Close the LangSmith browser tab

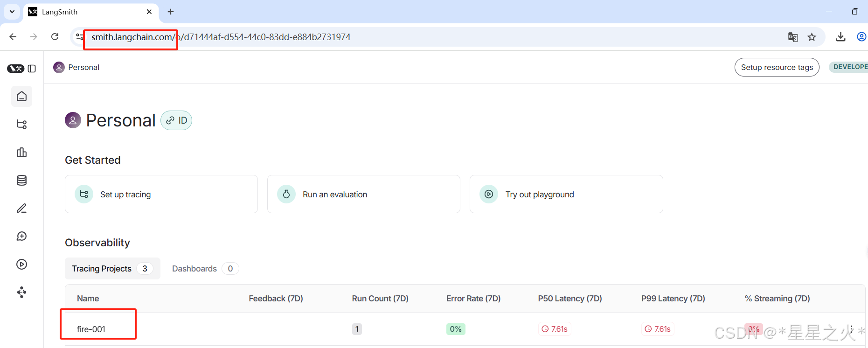coord(149,12)
